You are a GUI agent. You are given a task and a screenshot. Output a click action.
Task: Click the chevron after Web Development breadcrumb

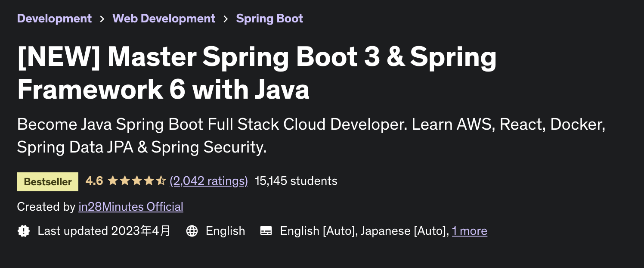pos(226,19)
